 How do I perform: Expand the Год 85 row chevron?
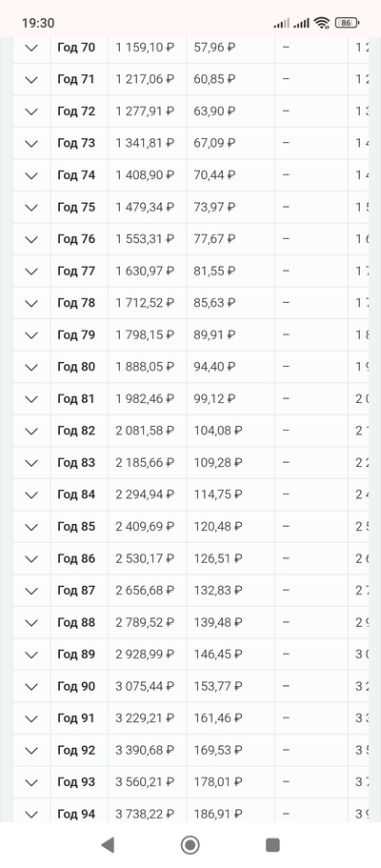[31, 527]
